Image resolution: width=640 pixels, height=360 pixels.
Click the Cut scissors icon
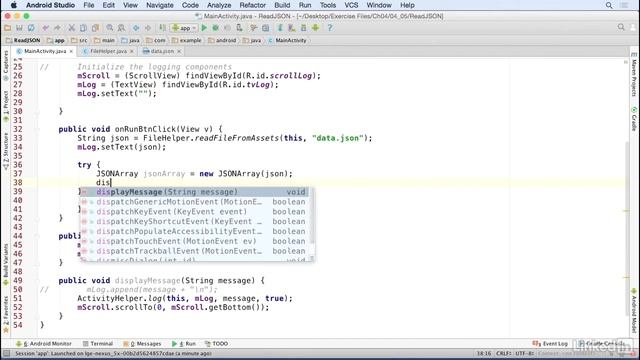click(x=71, y=28)
